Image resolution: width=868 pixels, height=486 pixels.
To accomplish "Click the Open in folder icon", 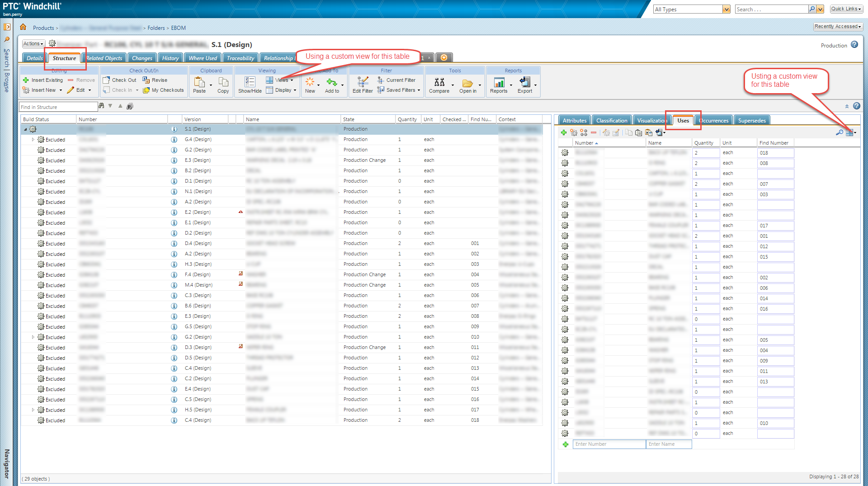I will point(467,83).
